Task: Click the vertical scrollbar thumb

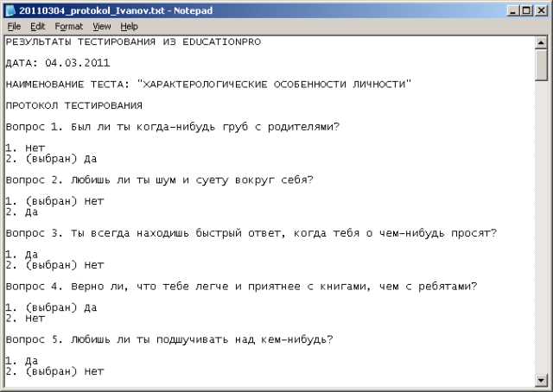Action: 541,66
